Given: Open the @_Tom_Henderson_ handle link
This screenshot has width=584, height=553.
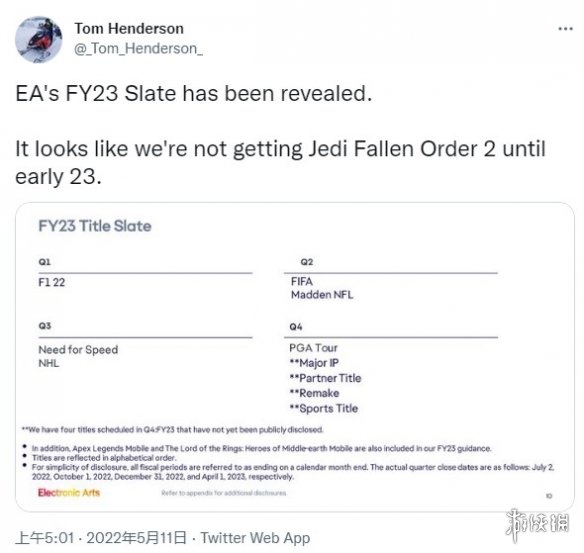Looking at the screenshot, I should (x=138, y=49).
